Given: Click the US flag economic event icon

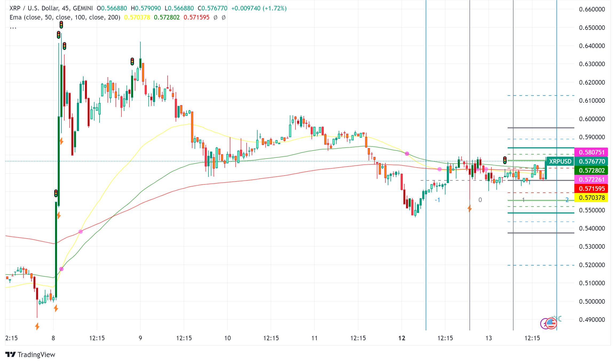Looking at the screenshot, I should [551, 323].
